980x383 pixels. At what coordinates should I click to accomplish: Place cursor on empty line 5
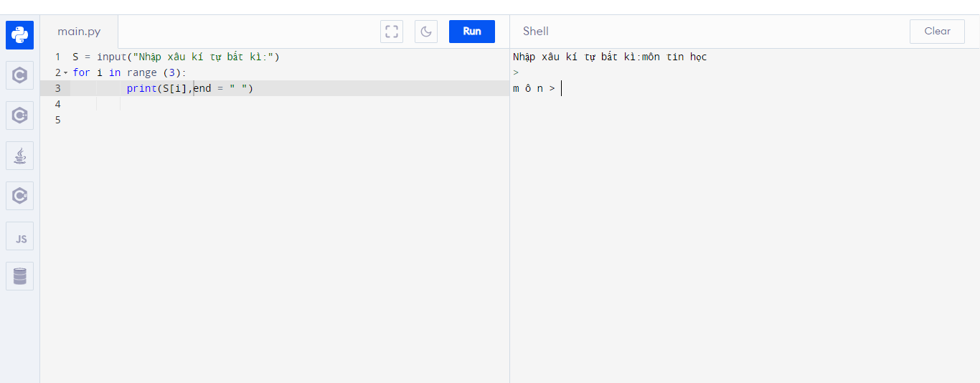pyautogui.click(x=215, y=120)
